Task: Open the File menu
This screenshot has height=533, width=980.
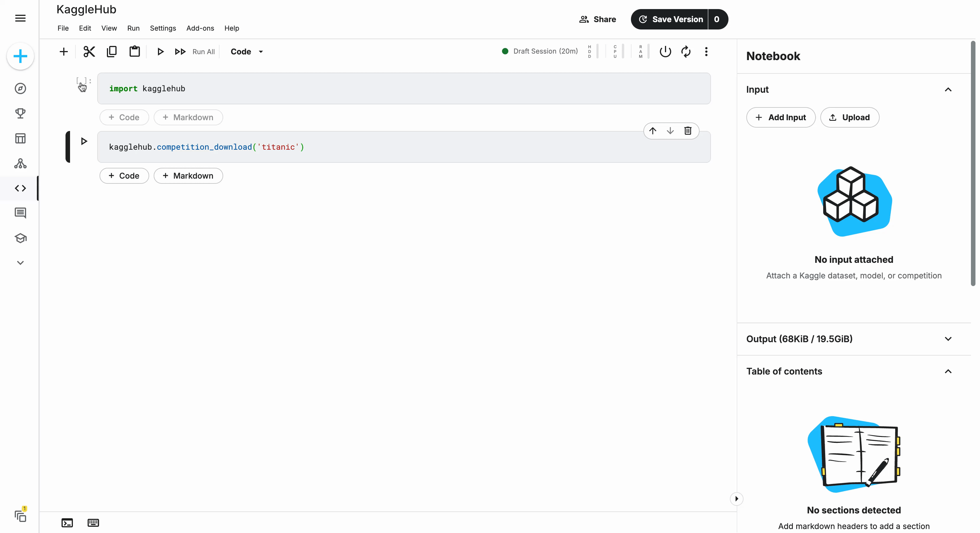Action: point(63,28)
